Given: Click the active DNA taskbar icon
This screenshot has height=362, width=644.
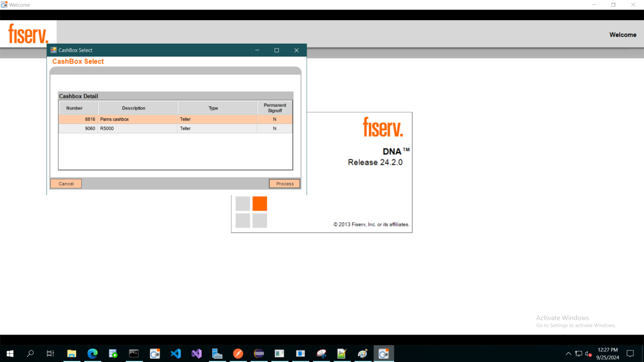Looking at the screenshot, I should (x=384, y=354).
